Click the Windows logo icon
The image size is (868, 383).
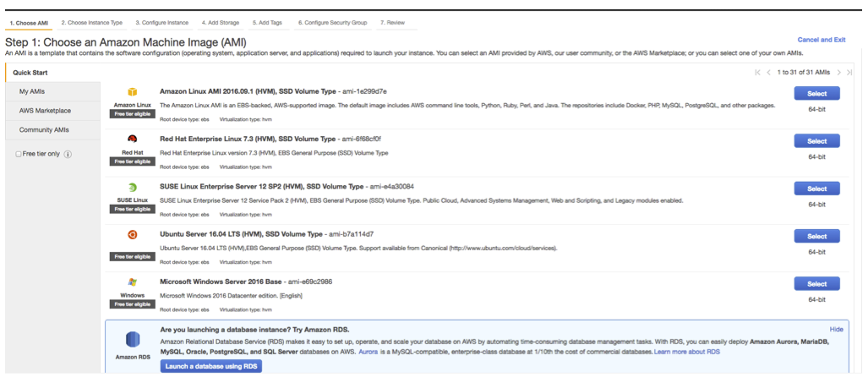tap(133, 282)
